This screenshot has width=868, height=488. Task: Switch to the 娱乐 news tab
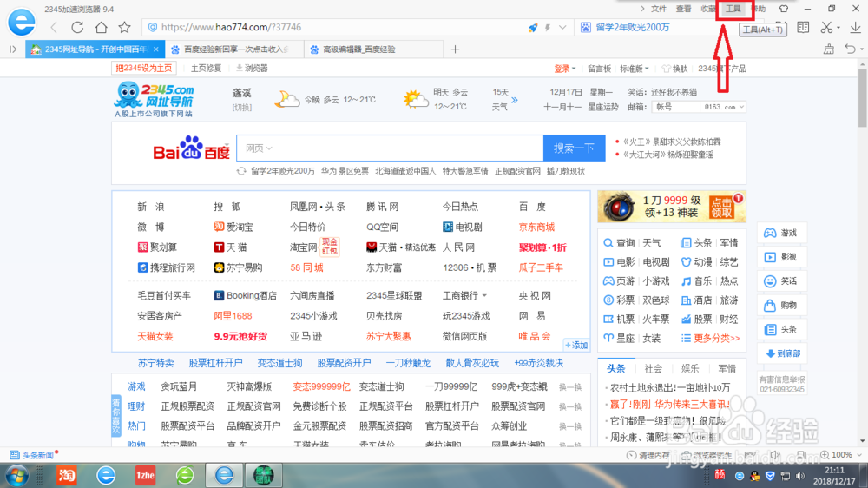tap(690, 368)
